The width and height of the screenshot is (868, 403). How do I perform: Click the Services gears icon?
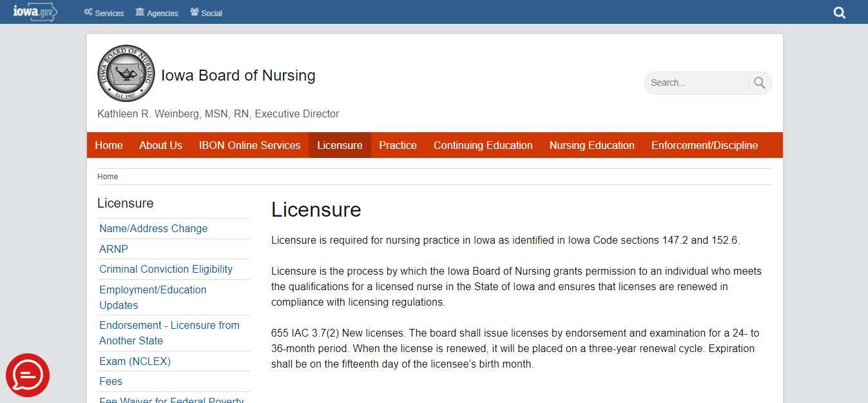coord(88,12)
